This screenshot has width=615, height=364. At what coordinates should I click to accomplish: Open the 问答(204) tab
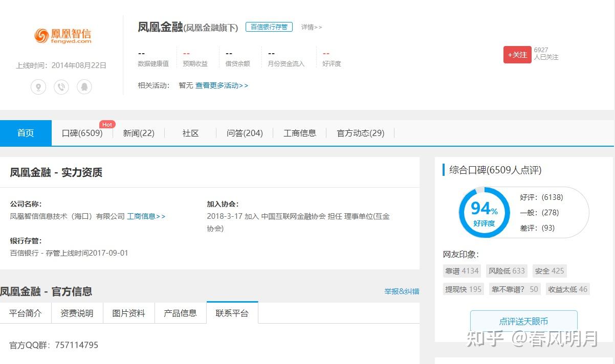[x=245, y=133]
